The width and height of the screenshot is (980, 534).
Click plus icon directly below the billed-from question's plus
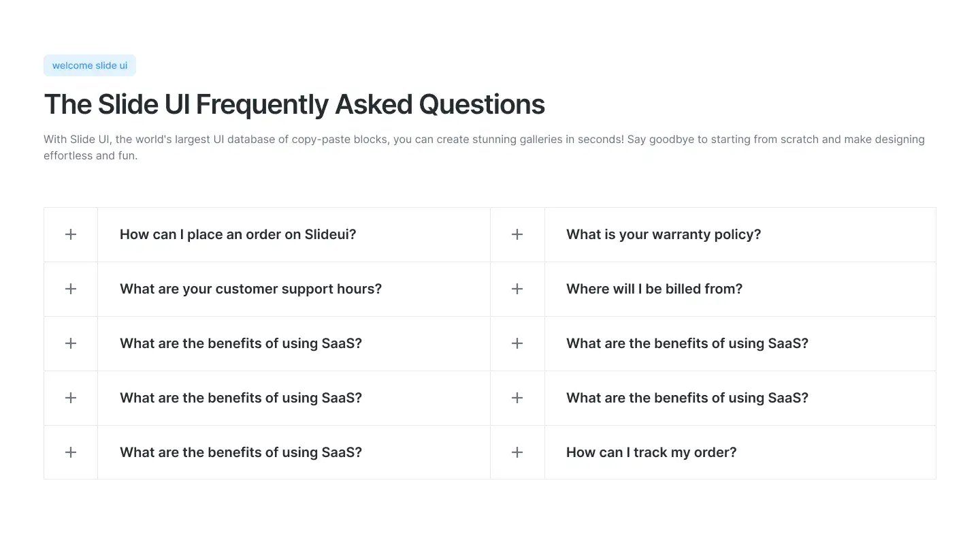(517, 343)
